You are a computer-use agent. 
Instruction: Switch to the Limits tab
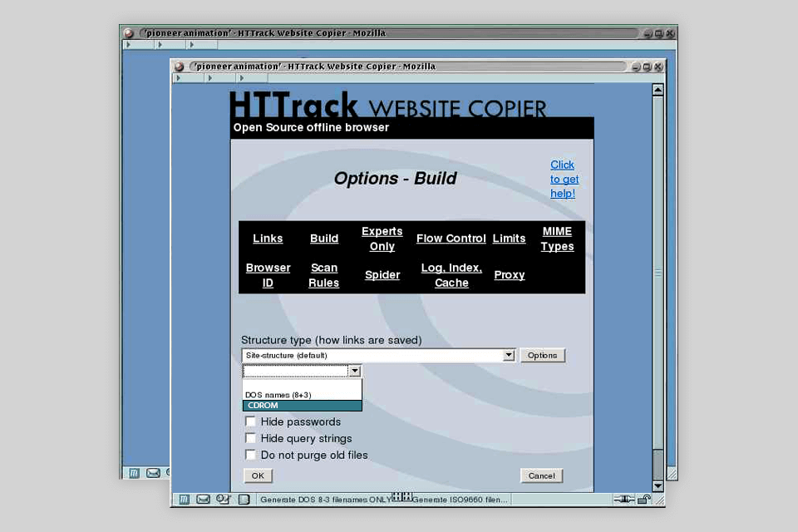coord(509,239)
